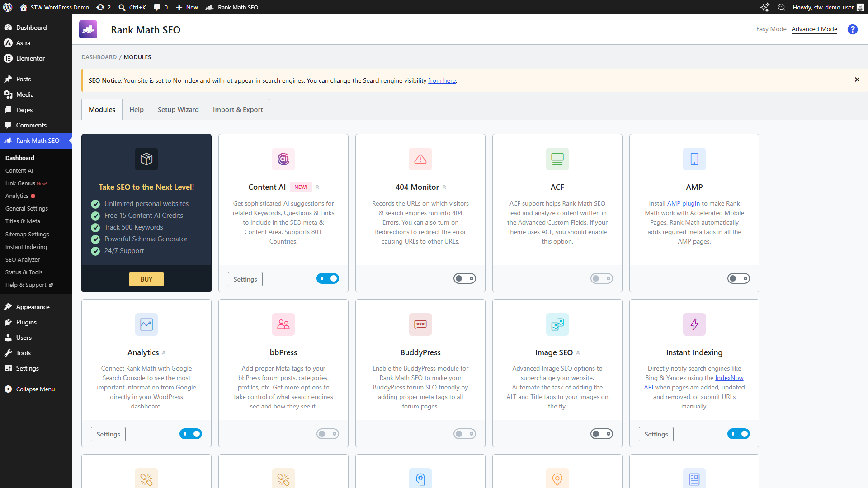Switch to the Setup Wizard tab
Screen dimensions: 868x488
[178, 109]
